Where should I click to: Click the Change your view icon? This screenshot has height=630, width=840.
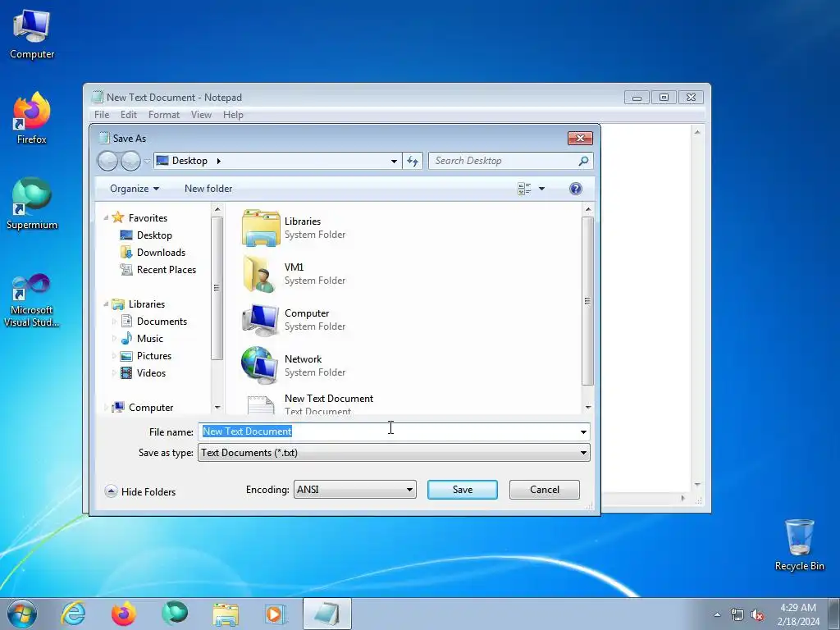coord(524,189)
